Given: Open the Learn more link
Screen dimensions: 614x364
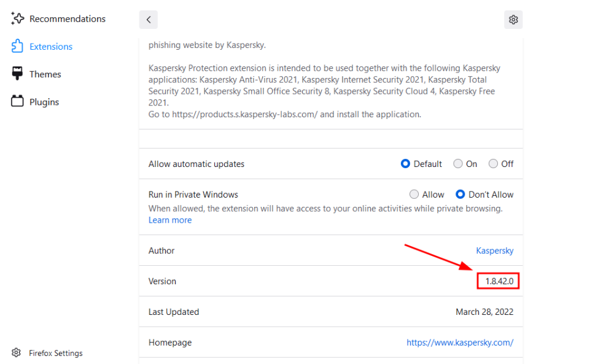Looking at the screenshot, I should [170, 220].
